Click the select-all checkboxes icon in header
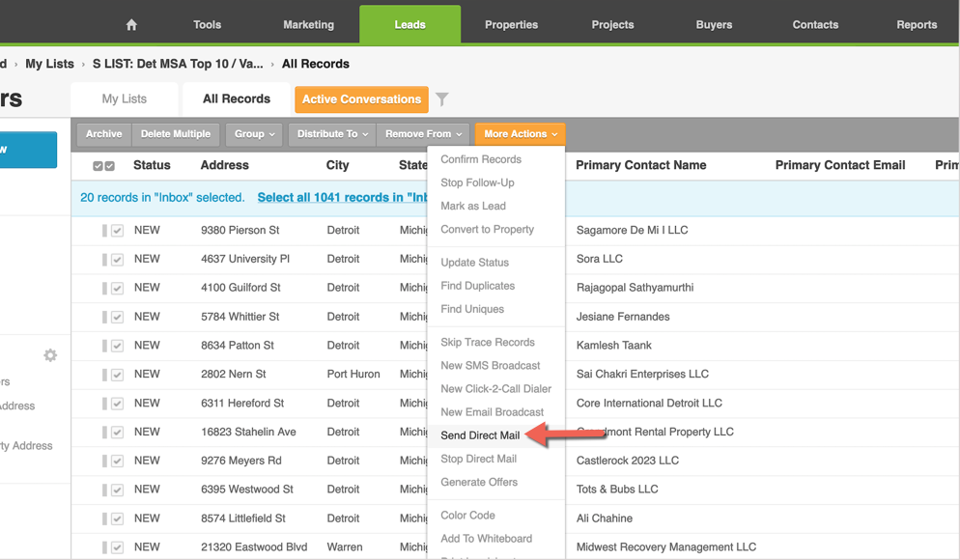Image resolution: width=960 pixels, height=560 pixels. 103,166
